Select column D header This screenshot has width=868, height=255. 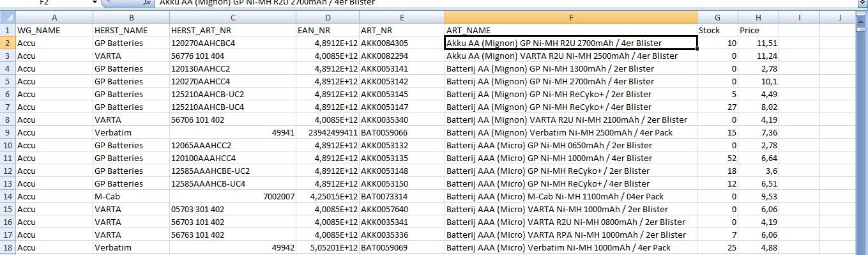click(328, 18)
